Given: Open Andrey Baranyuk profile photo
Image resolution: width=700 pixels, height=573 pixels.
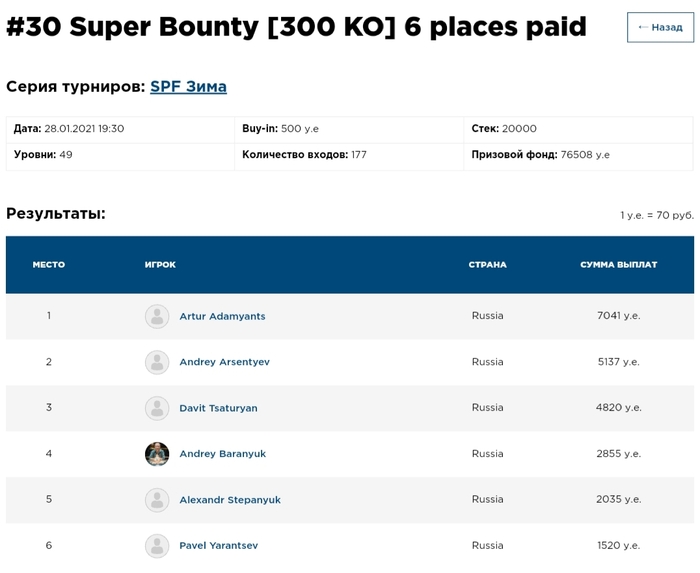Looking at the screenshot, I should pyautogui.click(x=157, y=454).
